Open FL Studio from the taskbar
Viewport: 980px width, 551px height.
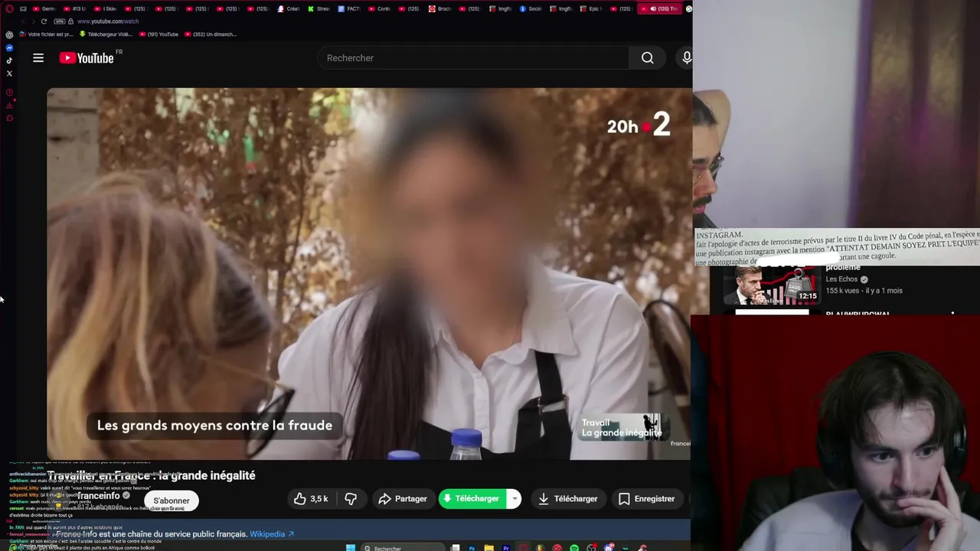click(540, 547)
